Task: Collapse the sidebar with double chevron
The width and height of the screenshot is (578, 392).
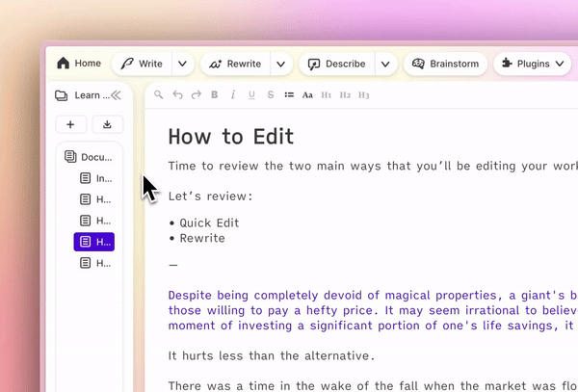Action: 116,95
